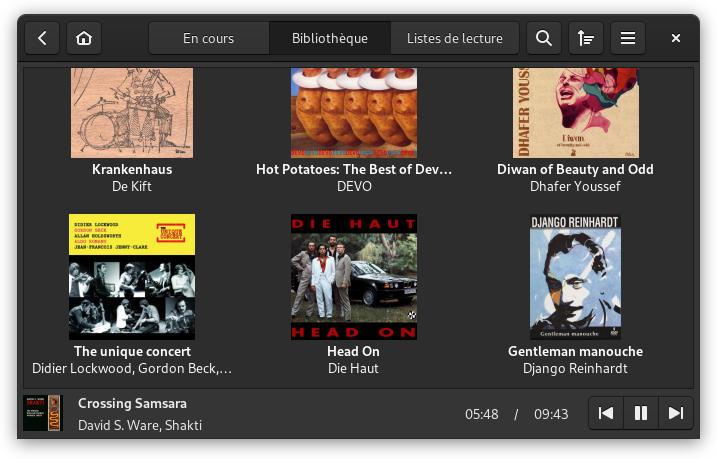
Task: Open the Listes de lecture tab
Action: [455, 38]
